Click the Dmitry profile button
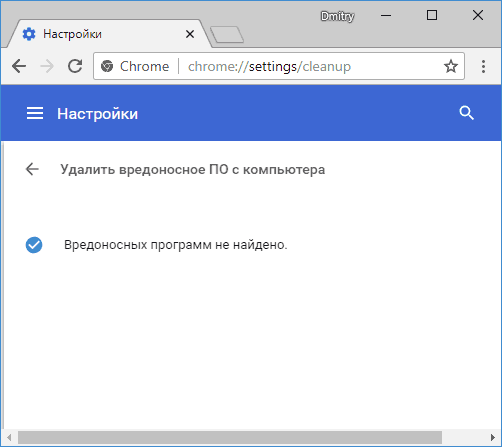Viewport: 502px width, 447px height. click(337, 16)
